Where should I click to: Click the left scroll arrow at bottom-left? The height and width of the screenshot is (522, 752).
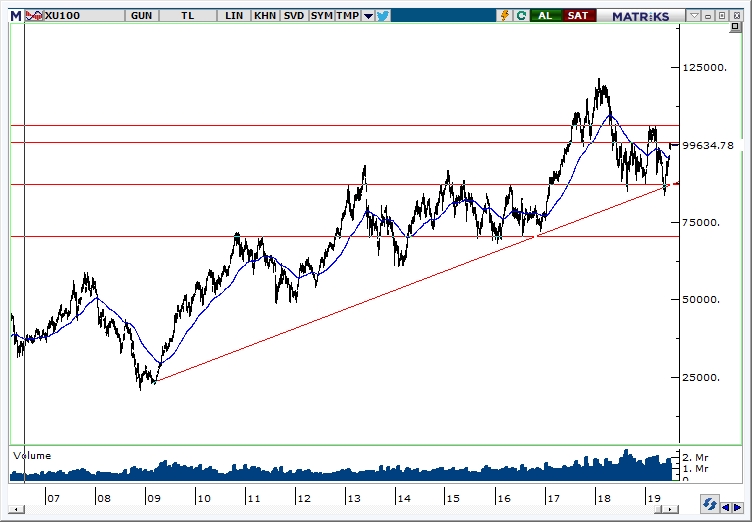(x=16, y=510)
